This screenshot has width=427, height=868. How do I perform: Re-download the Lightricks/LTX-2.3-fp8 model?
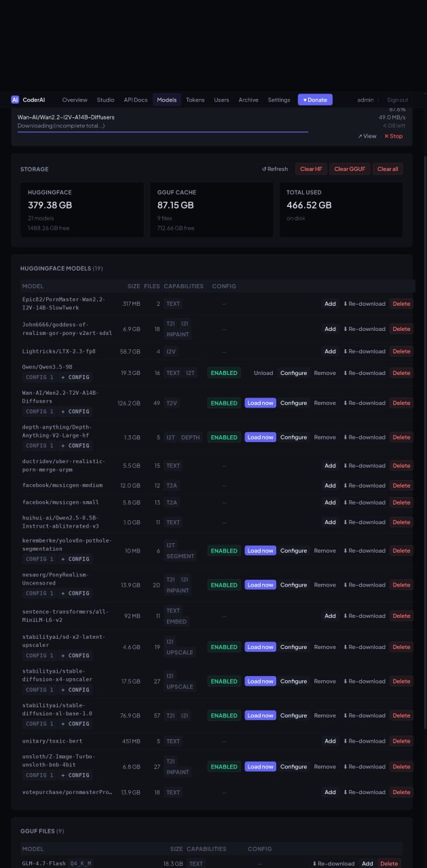click(364, 351)
